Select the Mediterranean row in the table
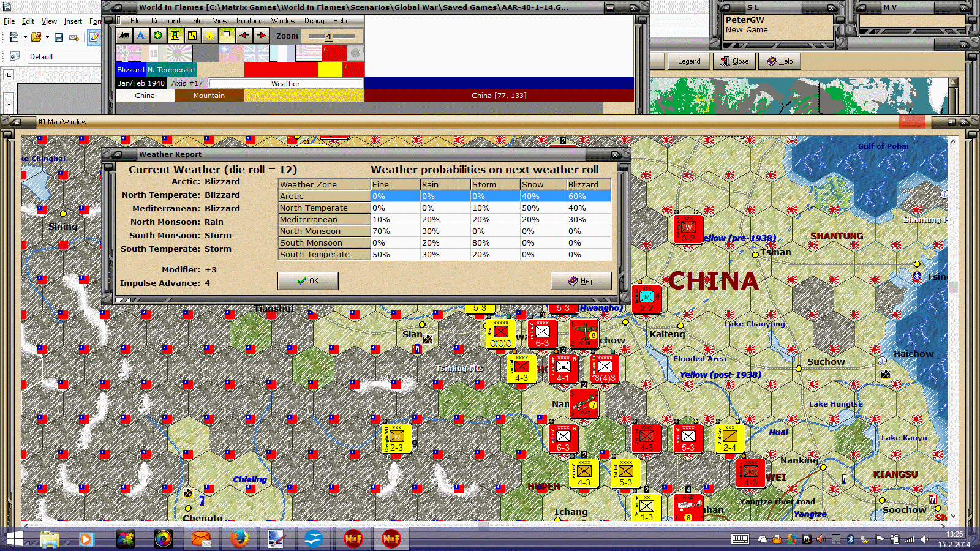Viewport: 980px width, 551px height. (x=445, y=220)
